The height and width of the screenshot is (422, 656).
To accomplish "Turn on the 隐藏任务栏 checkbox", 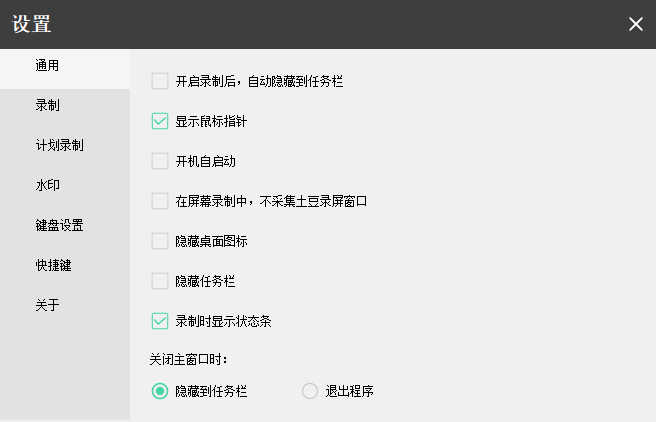I will pos(160,281).
